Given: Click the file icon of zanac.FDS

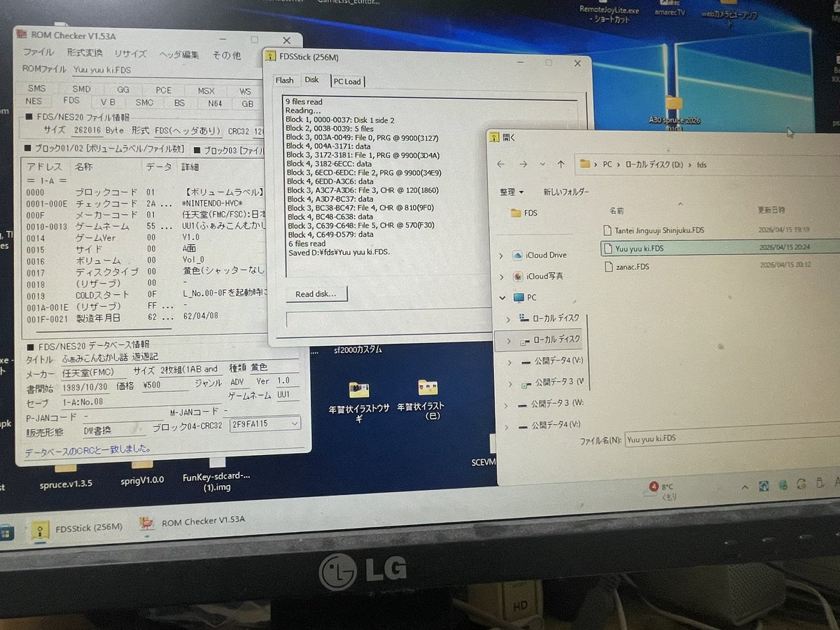Looking at the screenshot, I should click(x=608, y=267).
